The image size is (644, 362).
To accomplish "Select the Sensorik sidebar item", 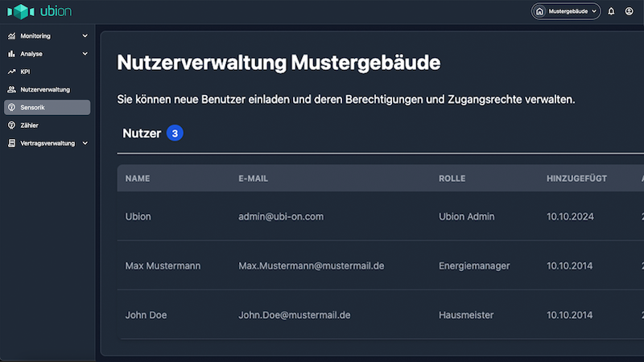I will point(45,107).
